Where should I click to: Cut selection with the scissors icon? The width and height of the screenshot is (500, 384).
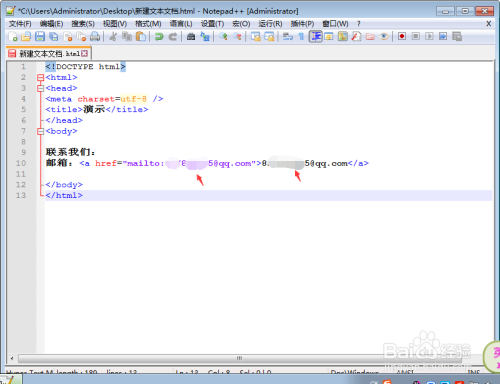tap(113, 36)
